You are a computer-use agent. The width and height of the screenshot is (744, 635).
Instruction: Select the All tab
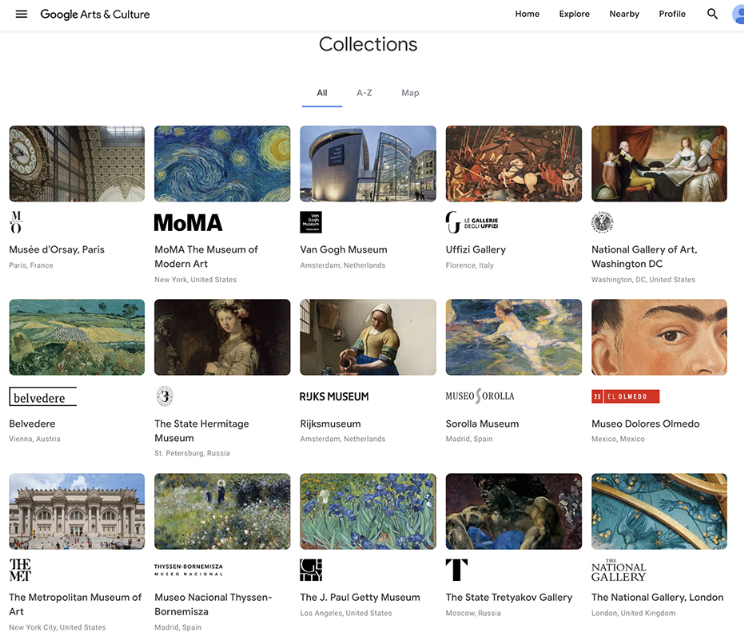tap(322, 93)
